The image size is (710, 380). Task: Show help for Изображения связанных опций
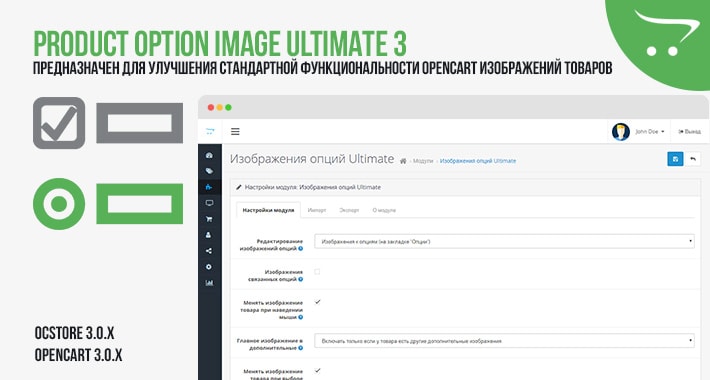point(301,279)
